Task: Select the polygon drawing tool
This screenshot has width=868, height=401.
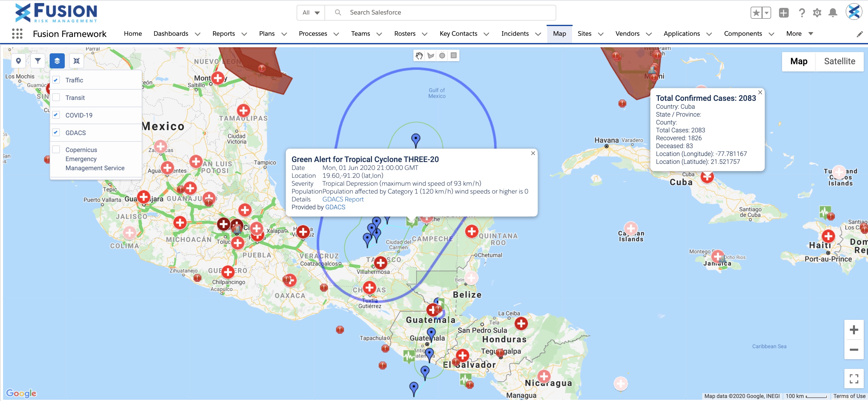Action: (431, 56)
